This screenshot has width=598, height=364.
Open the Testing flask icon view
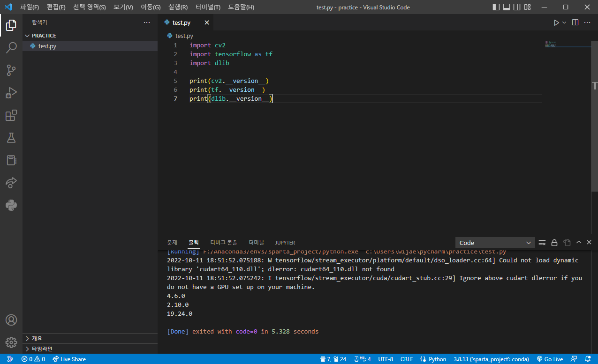click(x=11, y=138)
